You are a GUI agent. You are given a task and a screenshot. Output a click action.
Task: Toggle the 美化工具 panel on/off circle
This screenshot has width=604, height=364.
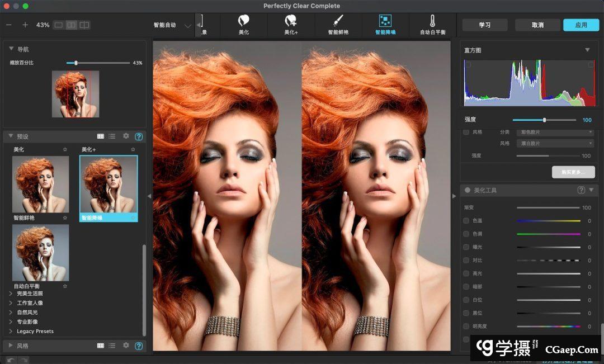(467, 190)
